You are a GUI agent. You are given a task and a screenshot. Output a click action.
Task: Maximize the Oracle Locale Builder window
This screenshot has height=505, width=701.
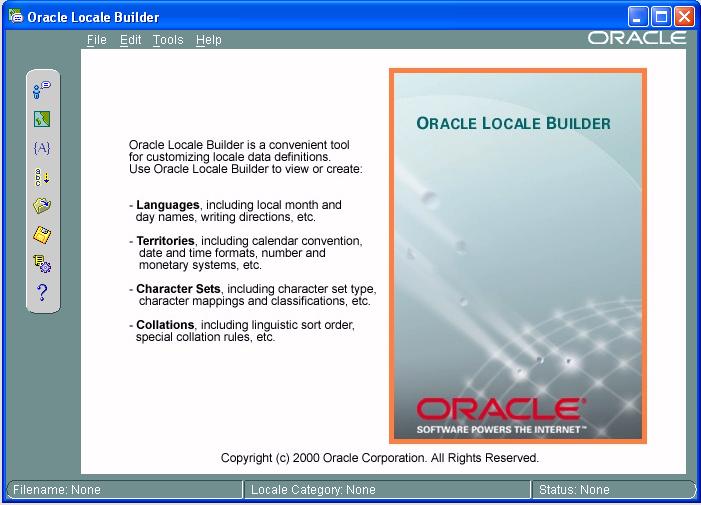(661, 16)
